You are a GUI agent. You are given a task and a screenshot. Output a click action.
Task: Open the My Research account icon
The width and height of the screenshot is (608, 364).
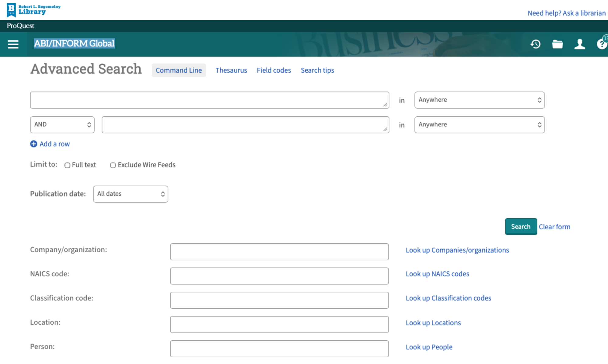coord(579,44)
